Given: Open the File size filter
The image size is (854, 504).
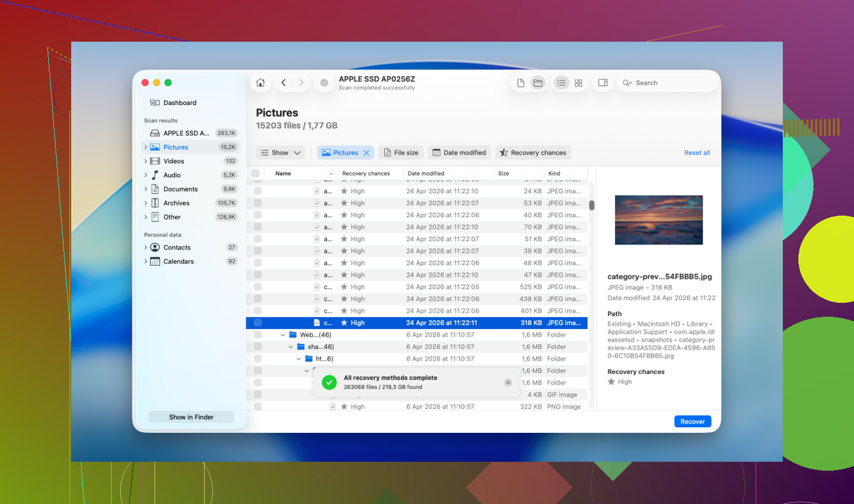Looking at the screenshot, I should point(401,153).
